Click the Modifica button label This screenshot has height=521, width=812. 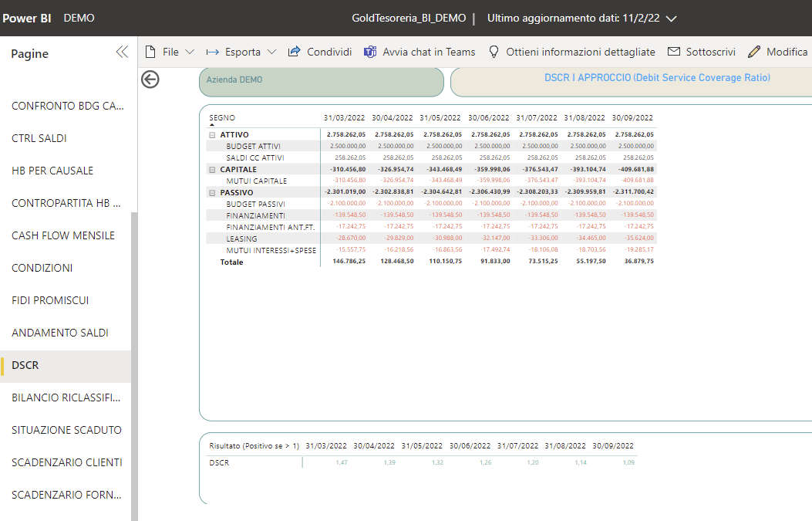pos(787,52)
